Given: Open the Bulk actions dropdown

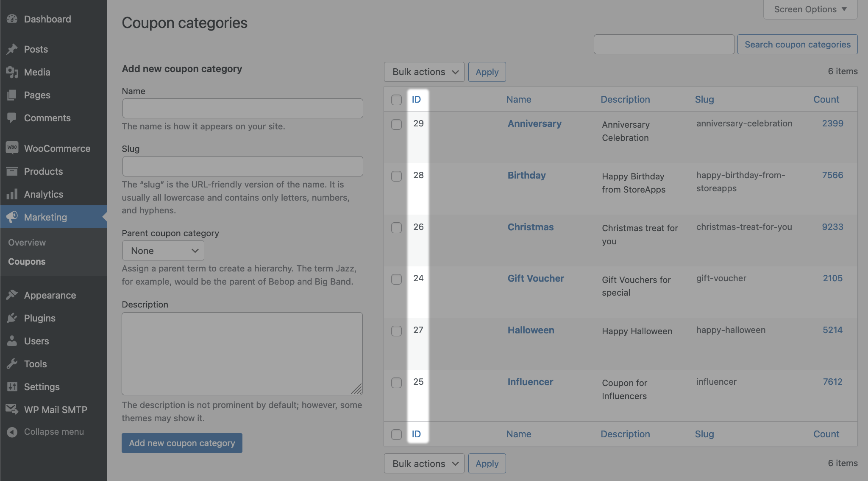Looking at the screenshot, I should tap(424, 72).
